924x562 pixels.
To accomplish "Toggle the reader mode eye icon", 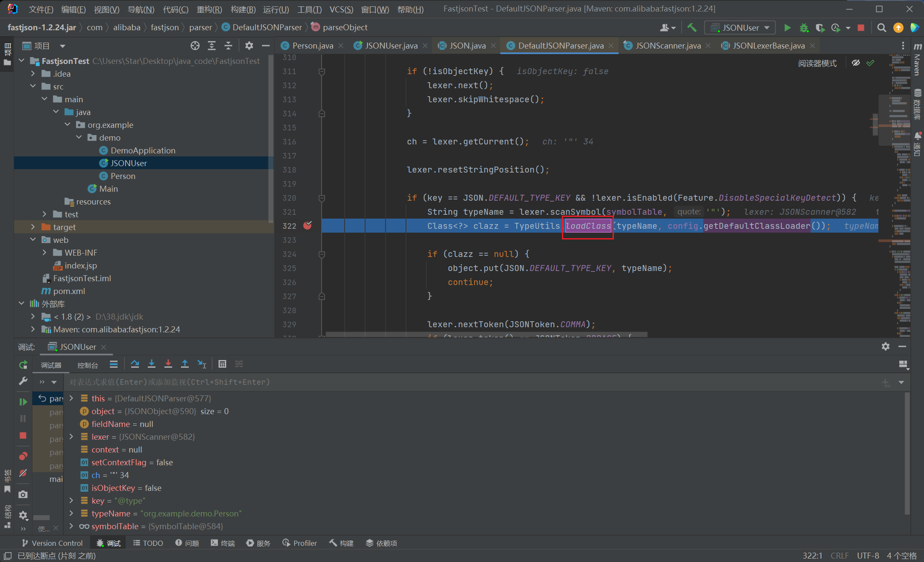I will 855,63.
